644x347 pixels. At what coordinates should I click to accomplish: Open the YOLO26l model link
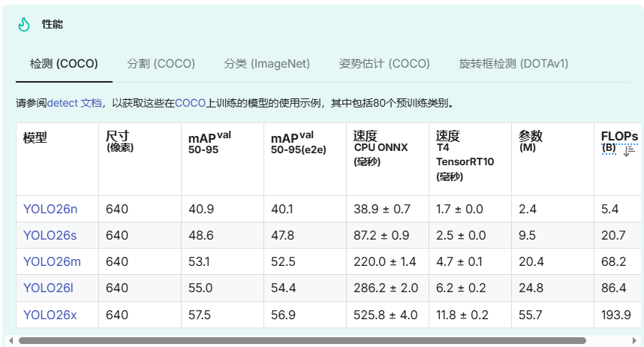(48, 288)
